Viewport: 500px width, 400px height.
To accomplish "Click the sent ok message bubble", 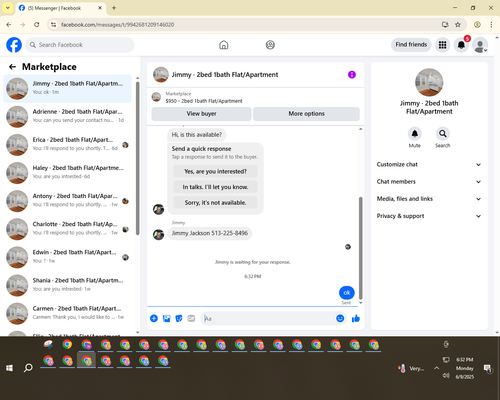I will 347,293.
